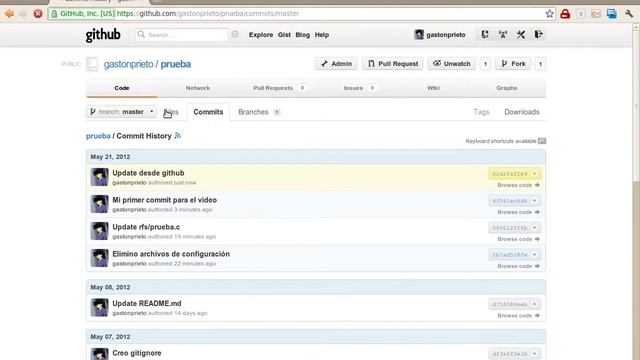Open advanced search gear beside search box
The width and height of the screenshot is (640, 360).
point(235,34)
